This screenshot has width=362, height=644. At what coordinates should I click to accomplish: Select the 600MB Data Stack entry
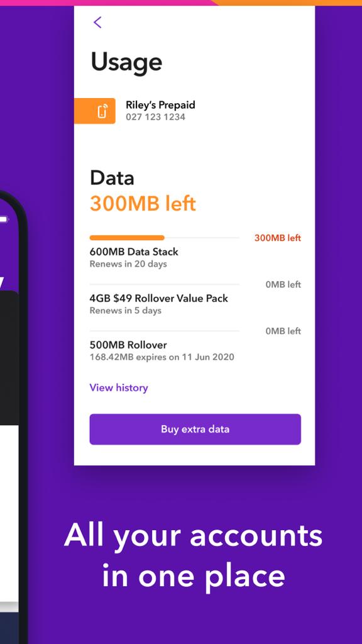134,252
